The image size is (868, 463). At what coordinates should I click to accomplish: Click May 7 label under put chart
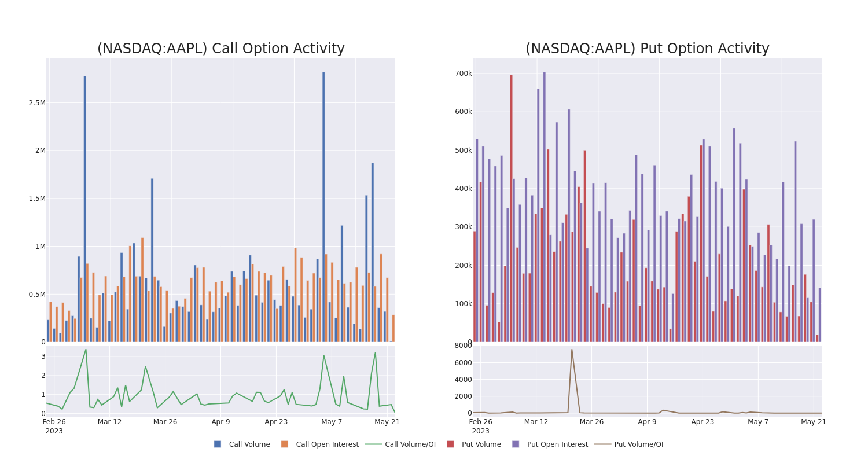click(x=758, y=422)
